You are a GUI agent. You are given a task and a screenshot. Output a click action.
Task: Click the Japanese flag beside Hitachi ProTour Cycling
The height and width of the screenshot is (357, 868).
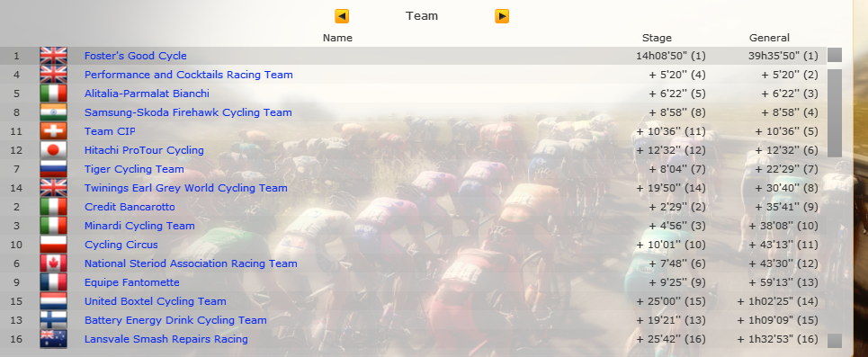[x=53, y=150]
